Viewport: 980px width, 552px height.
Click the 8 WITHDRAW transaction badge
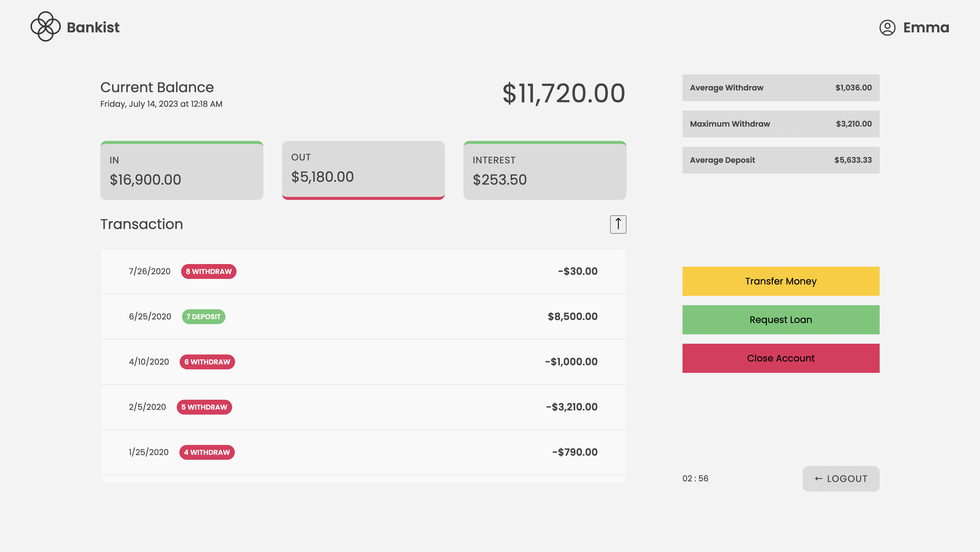click(x=209, y=271)
